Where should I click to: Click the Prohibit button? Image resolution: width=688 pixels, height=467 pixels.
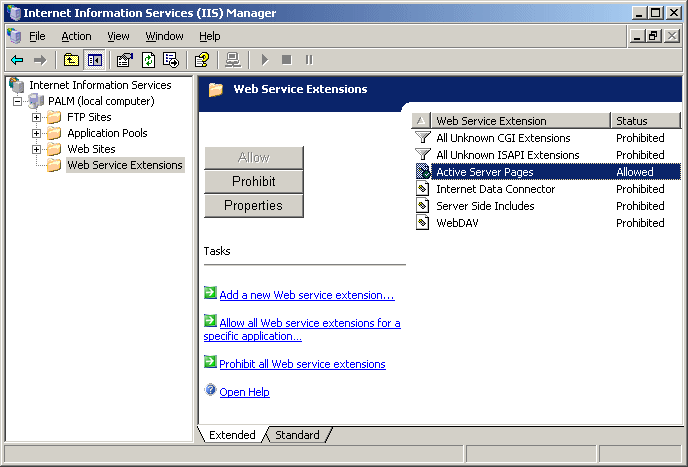254,181
